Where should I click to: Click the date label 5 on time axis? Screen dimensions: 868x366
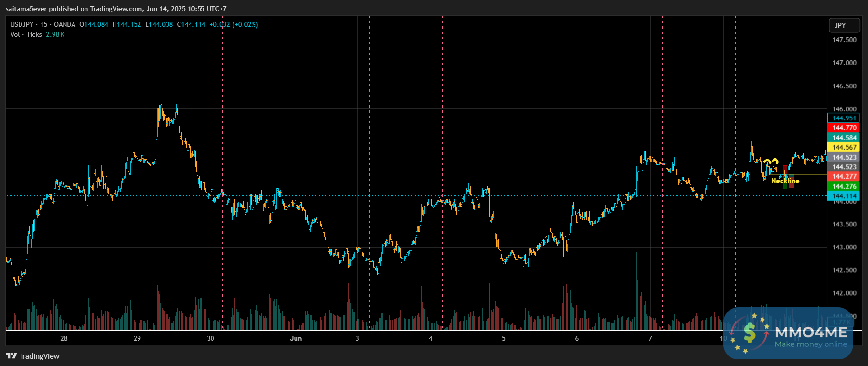(504, 338)
